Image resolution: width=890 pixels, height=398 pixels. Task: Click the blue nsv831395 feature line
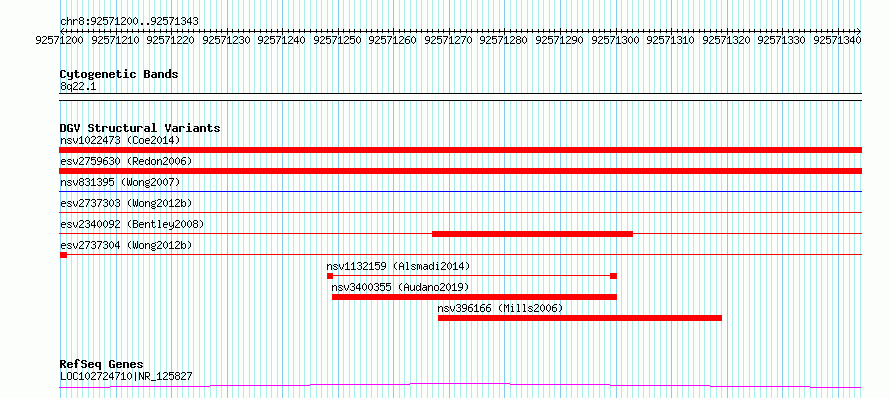click(460, 191)
